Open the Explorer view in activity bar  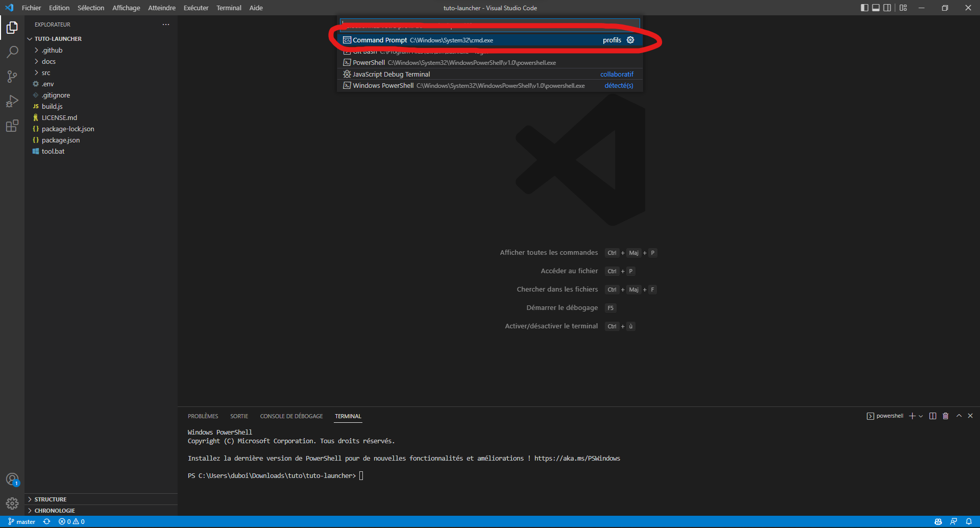click(12, 27)
